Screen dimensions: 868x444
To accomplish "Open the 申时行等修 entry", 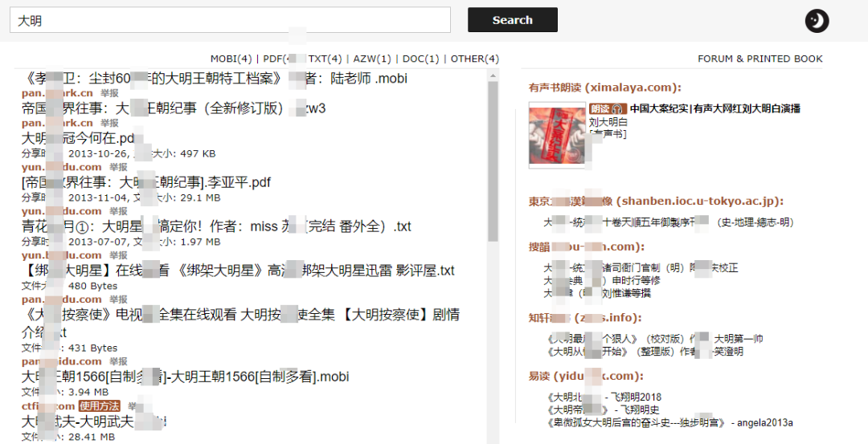I will coord(602,281).
